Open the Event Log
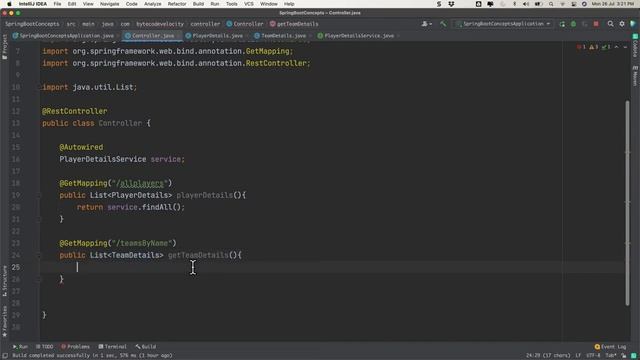640x360 pixels. [x=610, y=347]
